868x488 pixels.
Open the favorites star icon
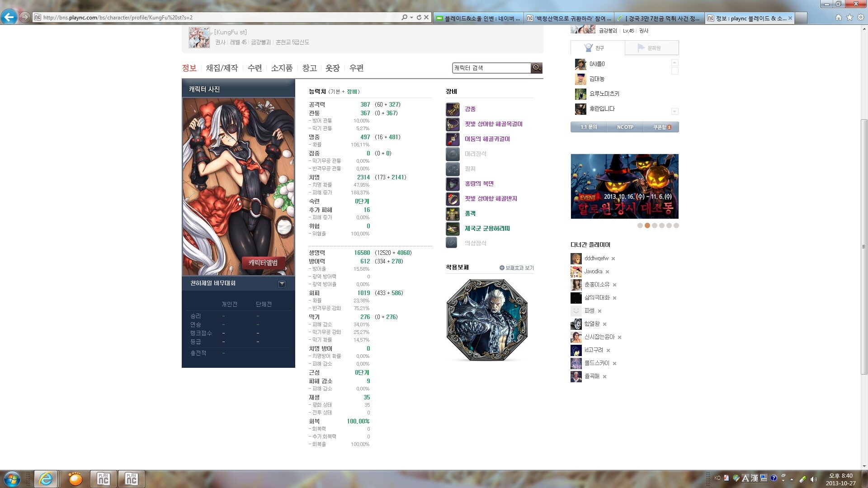[849, 17]
